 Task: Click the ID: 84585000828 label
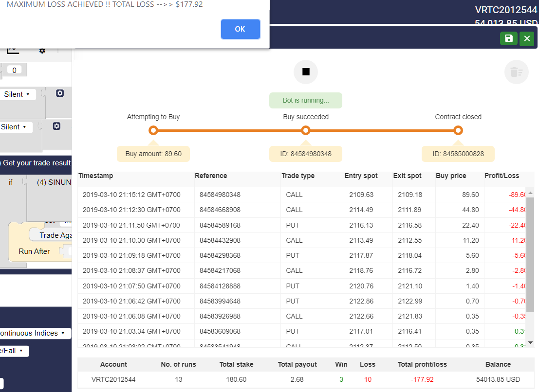(x=458, y=154)
